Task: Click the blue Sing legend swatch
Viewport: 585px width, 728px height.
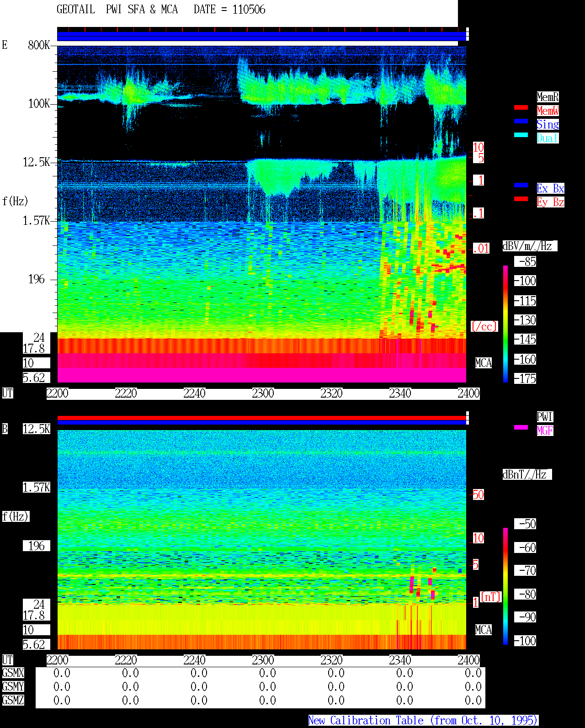Action: (x=521, y=121)
